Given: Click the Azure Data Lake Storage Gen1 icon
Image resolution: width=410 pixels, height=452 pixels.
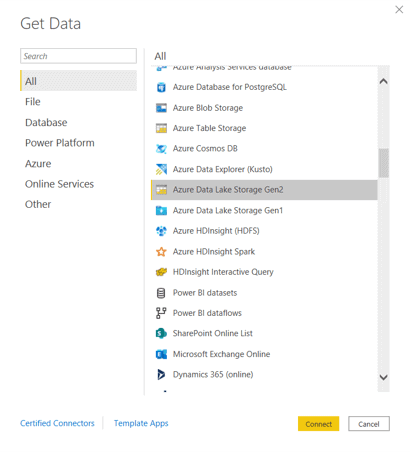Looking at the screenshot, I should 161,211.
